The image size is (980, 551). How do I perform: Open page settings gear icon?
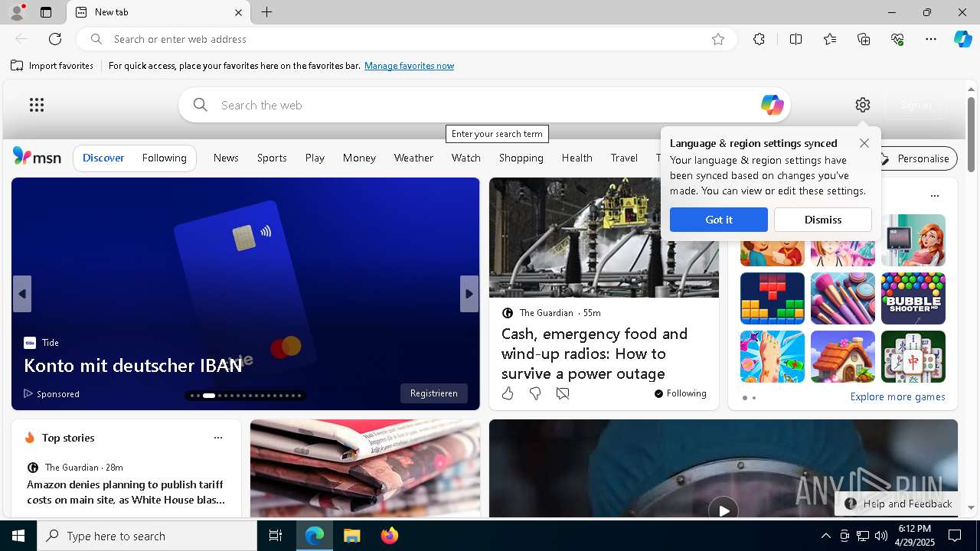pyautogui.click(x=863, y=105)
